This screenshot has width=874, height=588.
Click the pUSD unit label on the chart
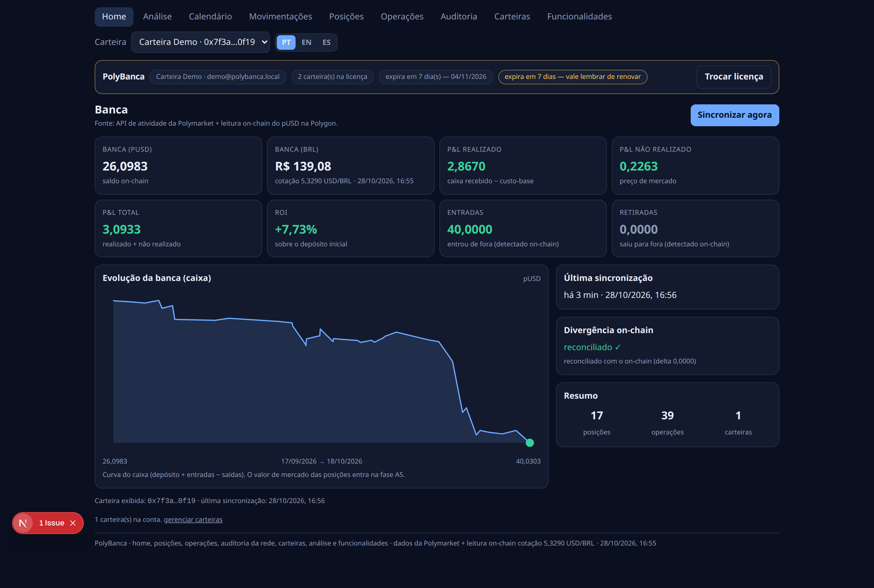pos(532,279)
